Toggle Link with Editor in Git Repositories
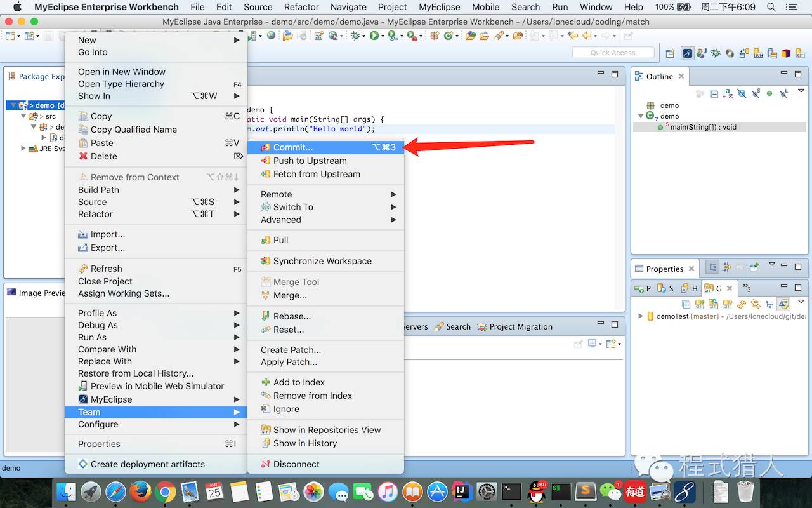Image resolution: width=812 pixels, height=508 pixels. pyautogui.click(x=756, y=305)
